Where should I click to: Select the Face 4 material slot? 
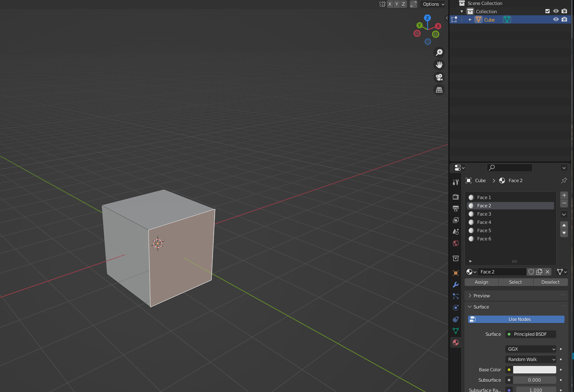point(496,222)
